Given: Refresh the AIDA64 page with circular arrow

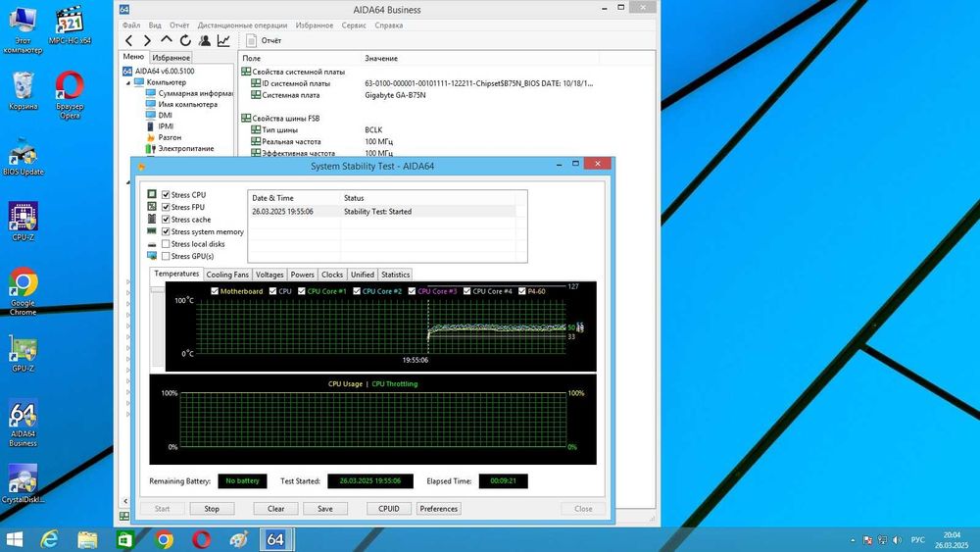Looking at the screenshot, I should pos(185,40).
